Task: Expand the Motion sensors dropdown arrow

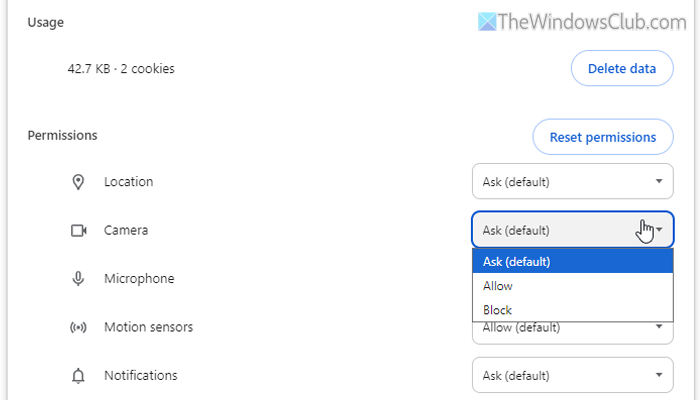Action: point(659,327)
